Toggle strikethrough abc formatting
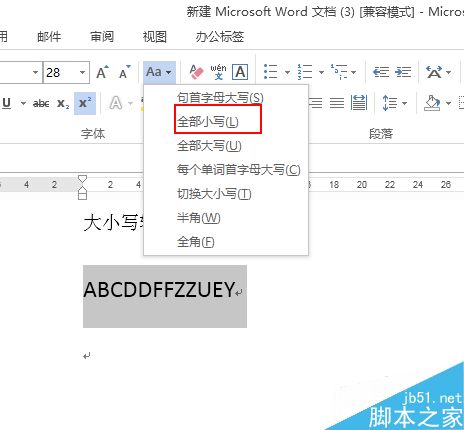The height and width of the screenshot is (430, 464). click(x=41, y=104)
